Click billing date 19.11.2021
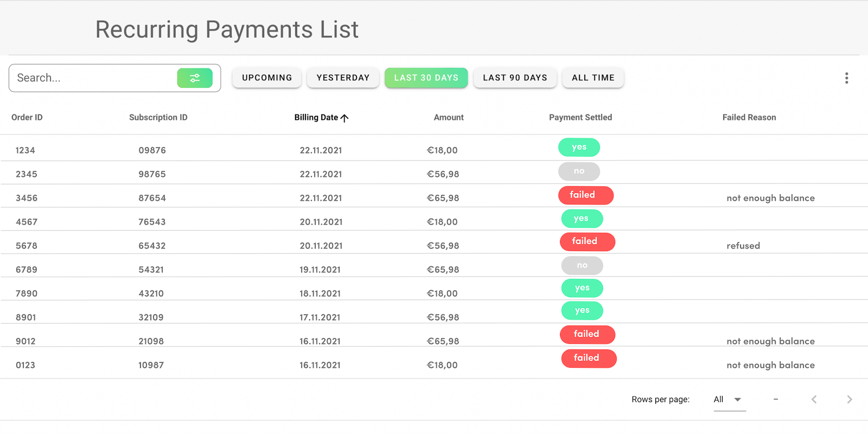This screenshot has width=868, height=434. tap(320, 270)
